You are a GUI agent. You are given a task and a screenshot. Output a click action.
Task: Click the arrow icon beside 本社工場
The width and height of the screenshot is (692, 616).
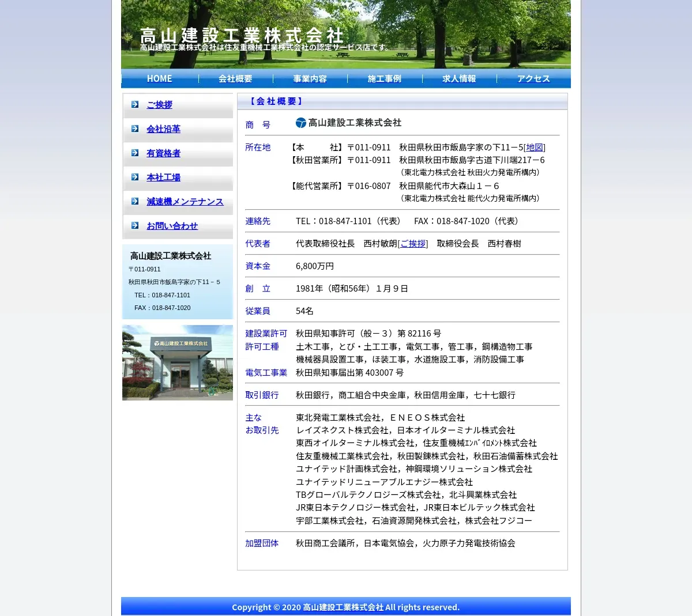pyautogui.click(x=135, y=177)
